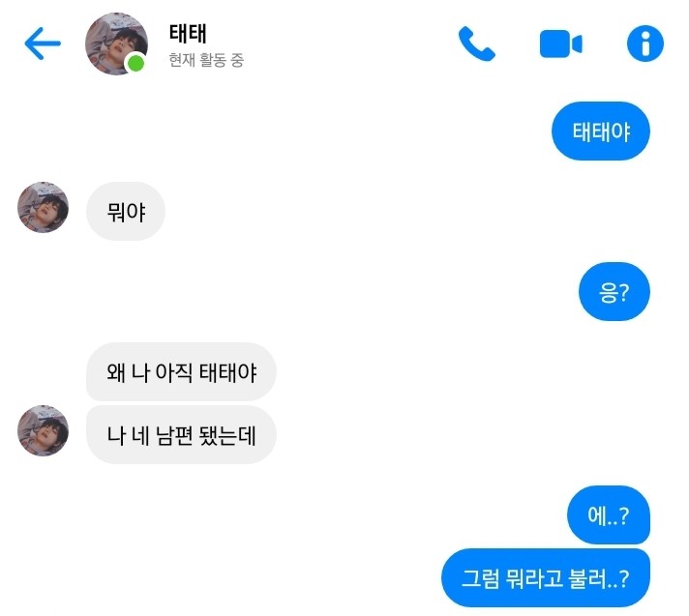
Task: Tap the camera lens of the video icon
Action: click(x=577, y=44)
